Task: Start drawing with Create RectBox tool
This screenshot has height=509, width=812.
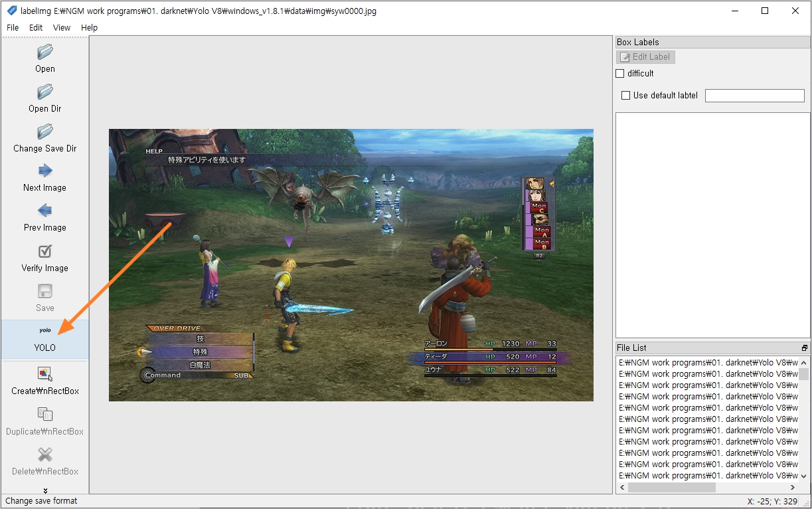Action: (x=45, y=381)
